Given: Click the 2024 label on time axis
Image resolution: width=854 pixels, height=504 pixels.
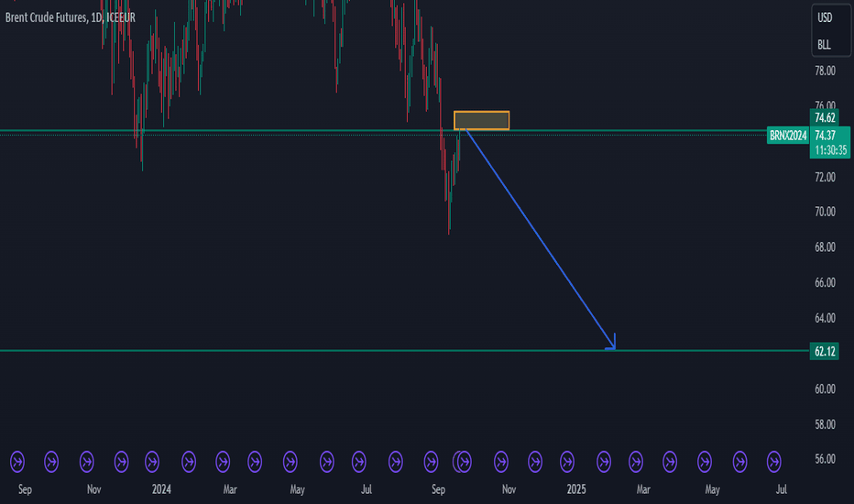Looking at the screenshot, I should point(161,489).
